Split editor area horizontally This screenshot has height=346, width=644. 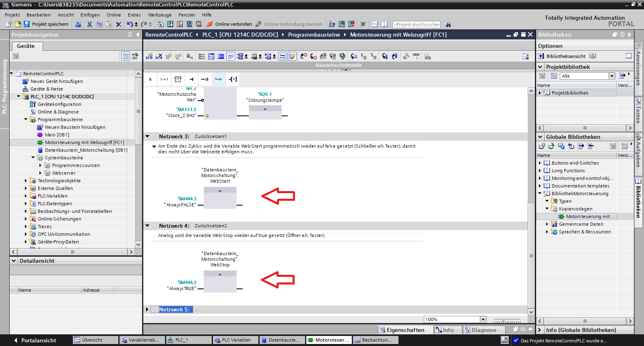[x=374, y=24]
